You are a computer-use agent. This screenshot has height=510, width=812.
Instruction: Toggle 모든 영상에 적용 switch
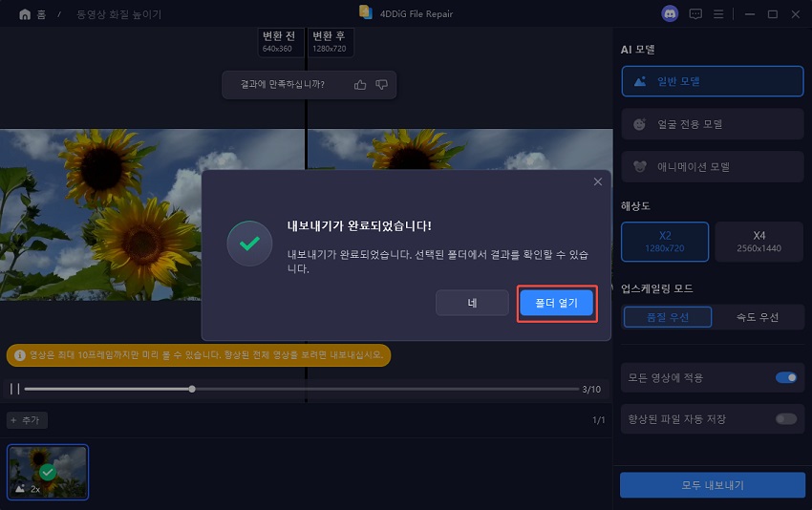point(785,377)
